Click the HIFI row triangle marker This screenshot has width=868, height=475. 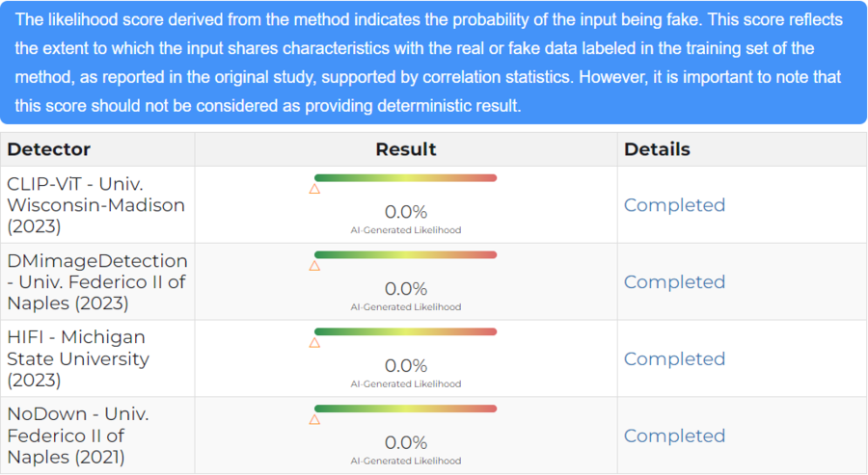pos(314,343)
